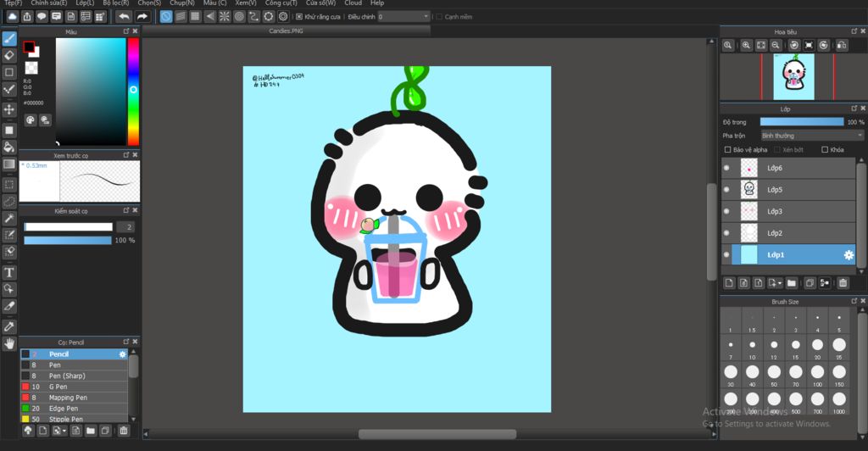Select the Gradient tool

click(x=9, y=164)
